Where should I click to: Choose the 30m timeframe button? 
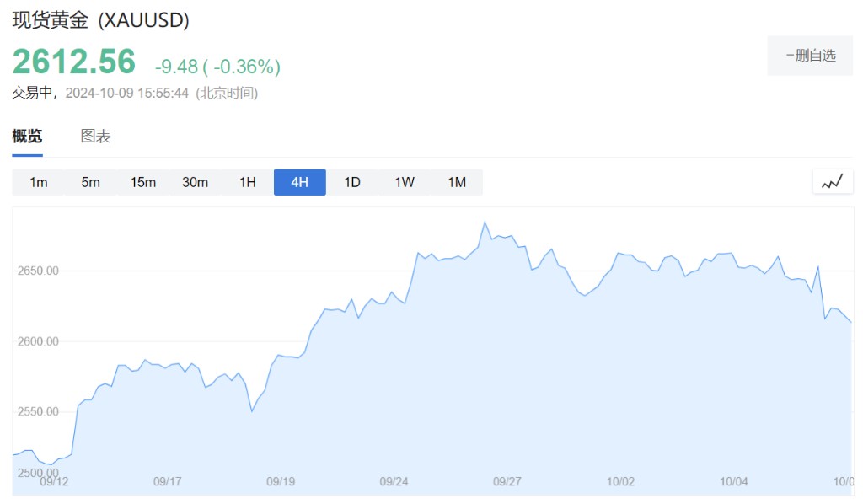point(196,182)
